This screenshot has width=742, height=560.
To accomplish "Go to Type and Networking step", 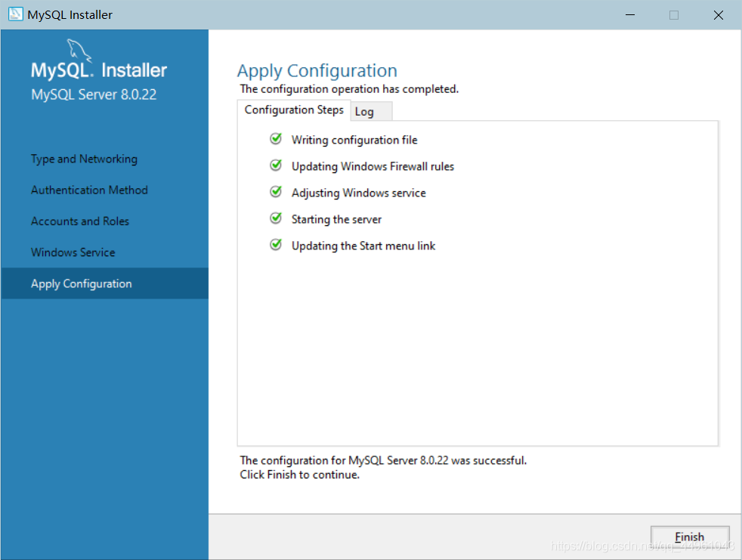I will coord(84,159).
